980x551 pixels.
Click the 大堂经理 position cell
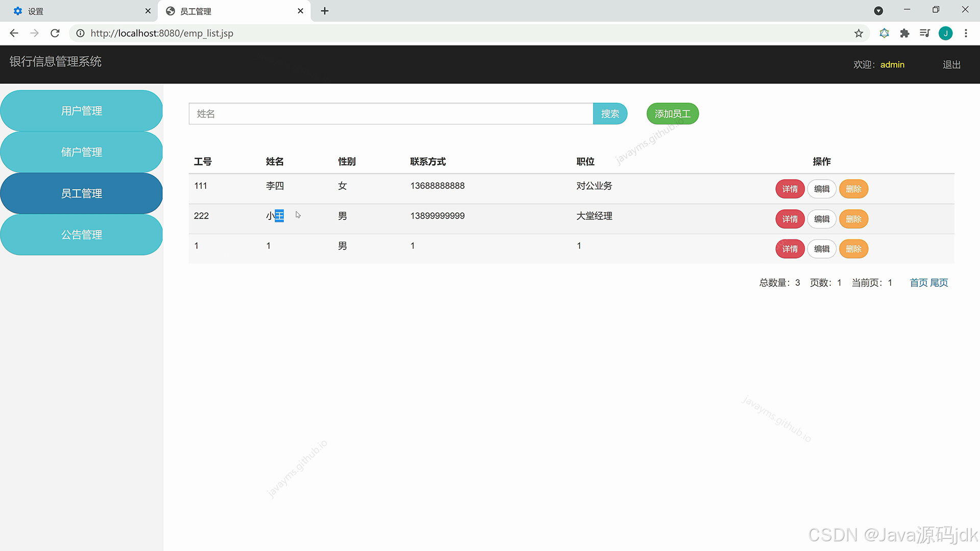[594, 216]
